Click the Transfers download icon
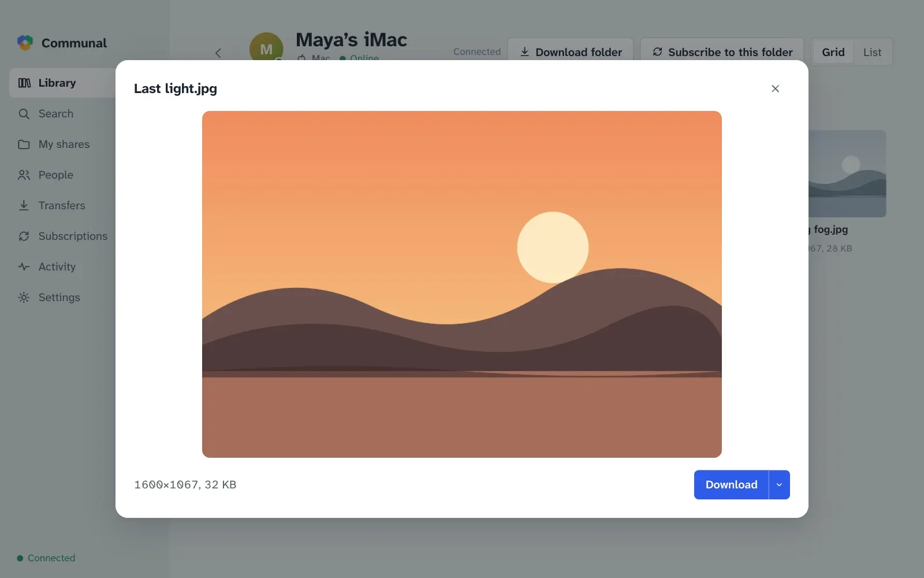 (x=24, y=205)
